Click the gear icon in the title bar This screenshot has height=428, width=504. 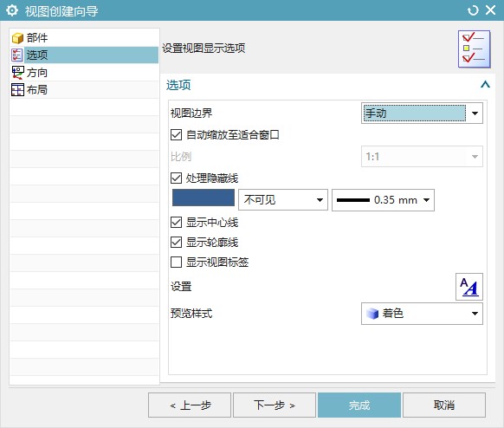[x=12, y=10]
